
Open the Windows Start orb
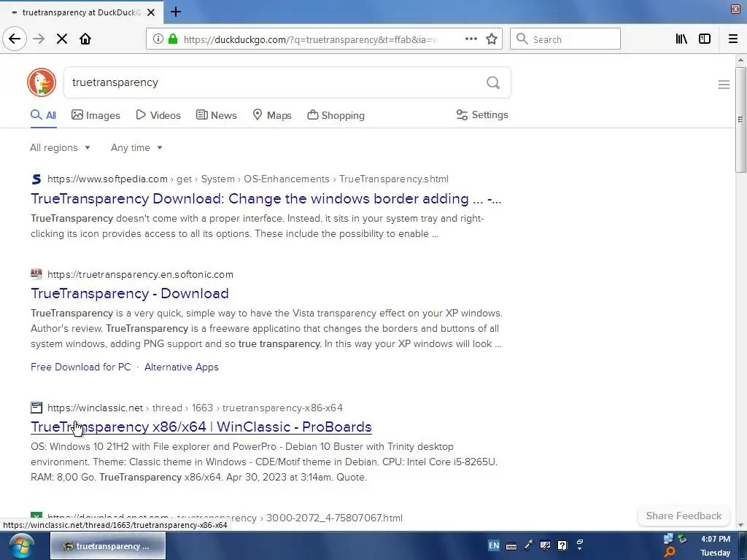pos(21,545)
